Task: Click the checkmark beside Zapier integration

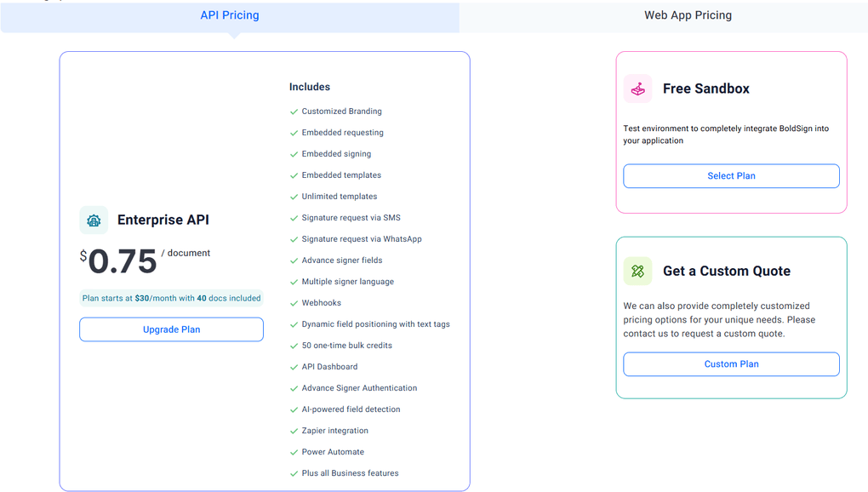Action: (294, 430)
